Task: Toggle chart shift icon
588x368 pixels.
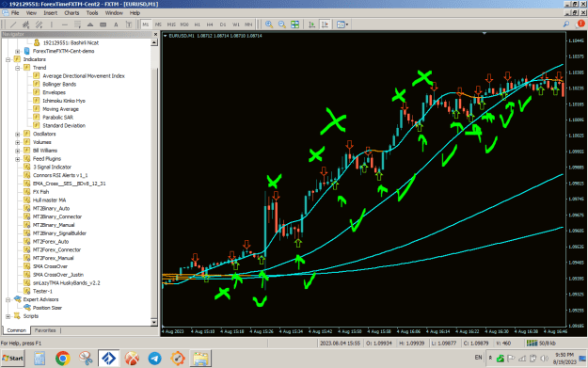Action: (x=325, y=24)
